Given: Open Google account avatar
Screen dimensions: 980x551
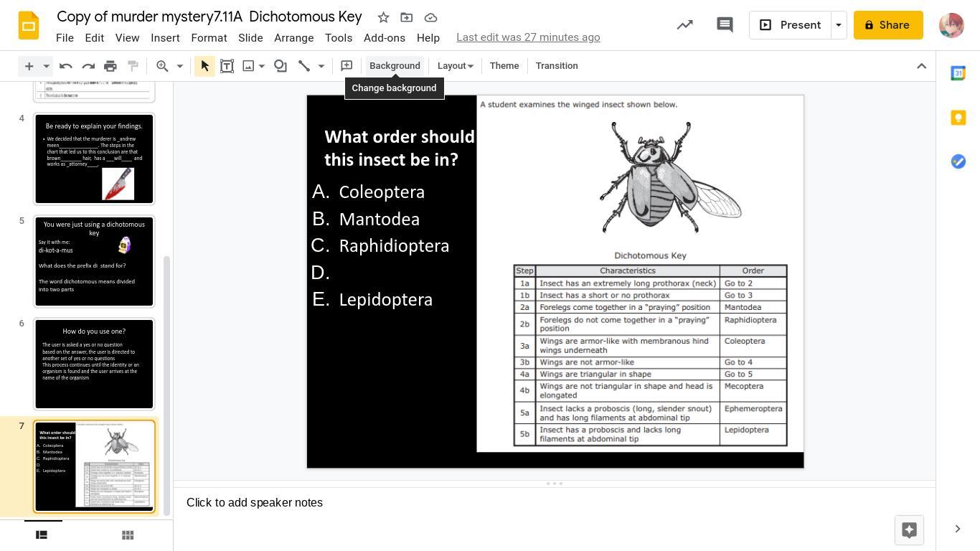Looking at the screenshot, I should tap(951, 25).
